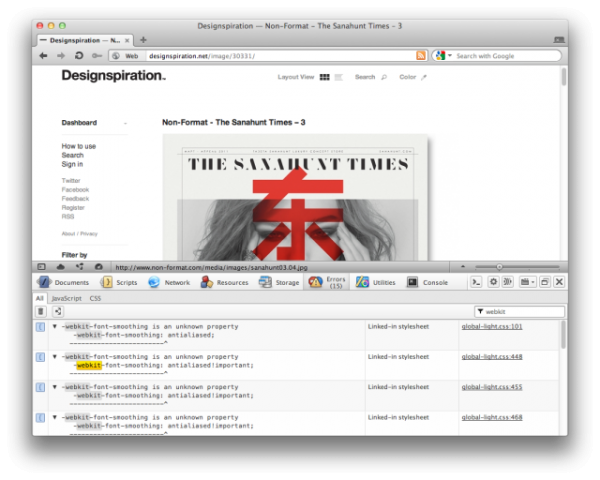Image resolution: width=600 pixels, height=480 pixels.
Task: Click the expand all entries icon
Action: [x=58, y=312]
